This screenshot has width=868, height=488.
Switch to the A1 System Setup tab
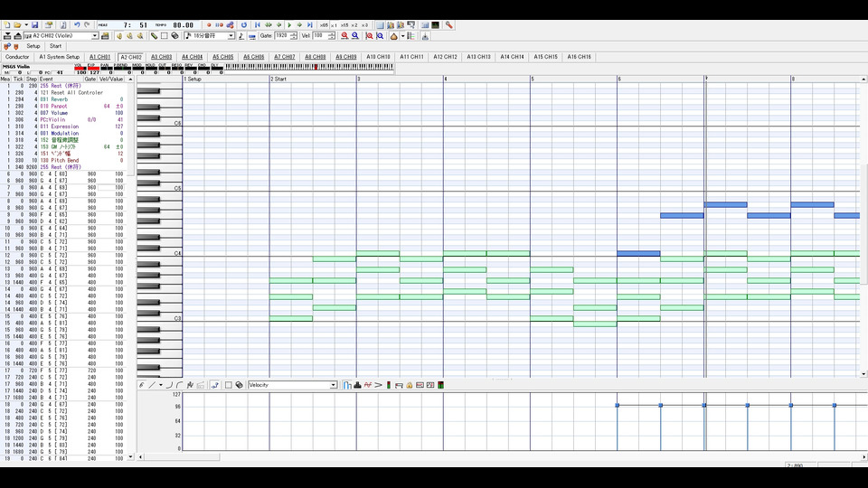coord(60,57)
